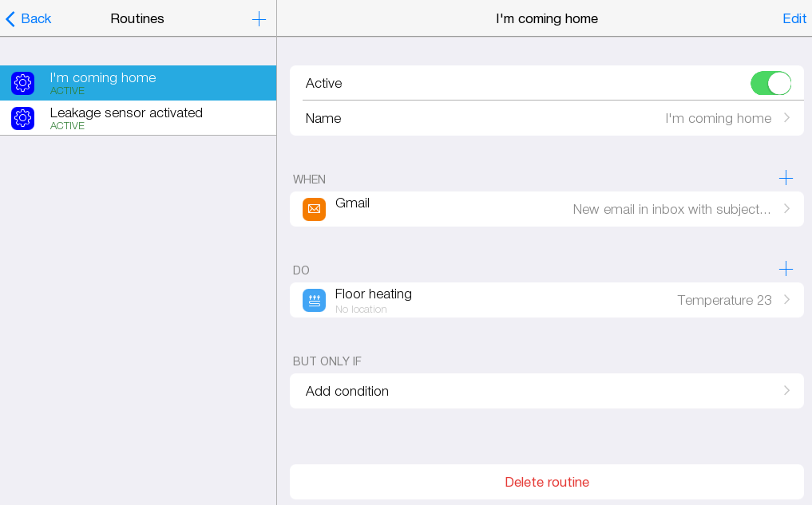
Task: Select Leakage sensor activated routine
Action: (x=126, y=113)
